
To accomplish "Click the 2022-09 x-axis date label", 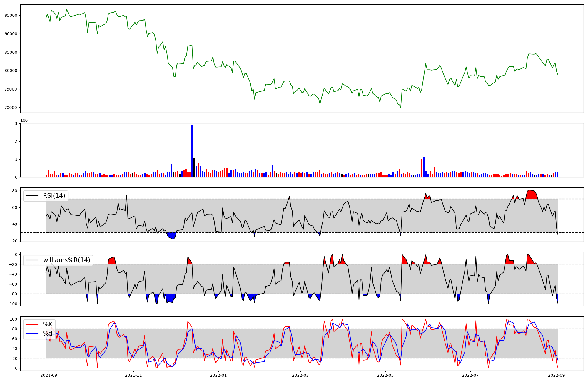I will tap(557, 375).
